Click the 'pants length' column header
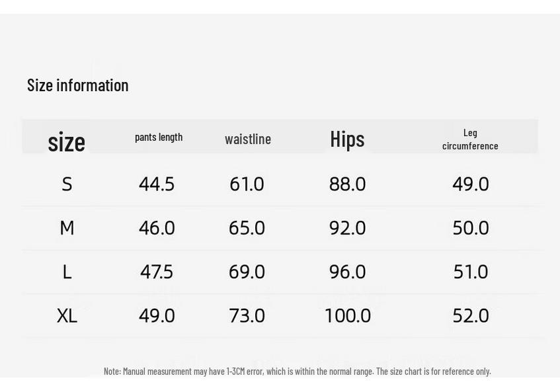The image size is (560, 392). [x=159, y=137]
